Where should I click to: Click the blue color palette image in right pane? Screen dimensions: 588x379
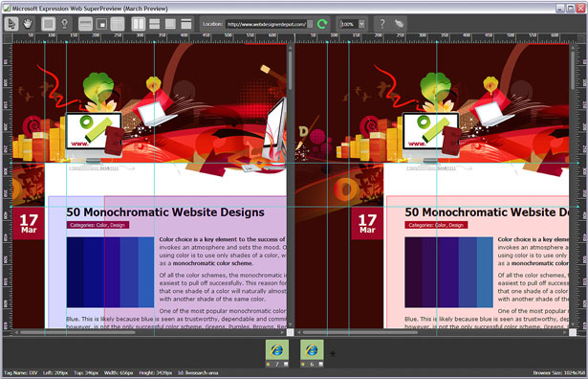[x=448, y=273]
